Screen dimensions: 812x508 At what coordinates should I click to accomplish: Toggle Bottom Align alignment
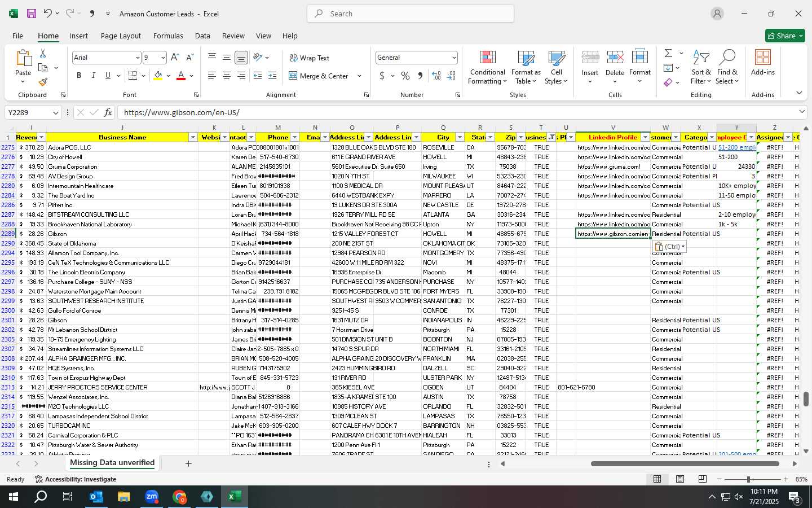coord(241,58)
